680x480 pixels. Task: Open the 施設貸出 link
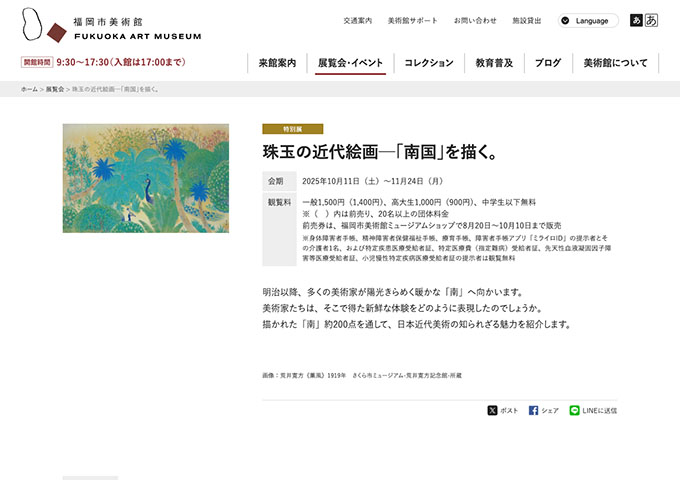[527, 20]
